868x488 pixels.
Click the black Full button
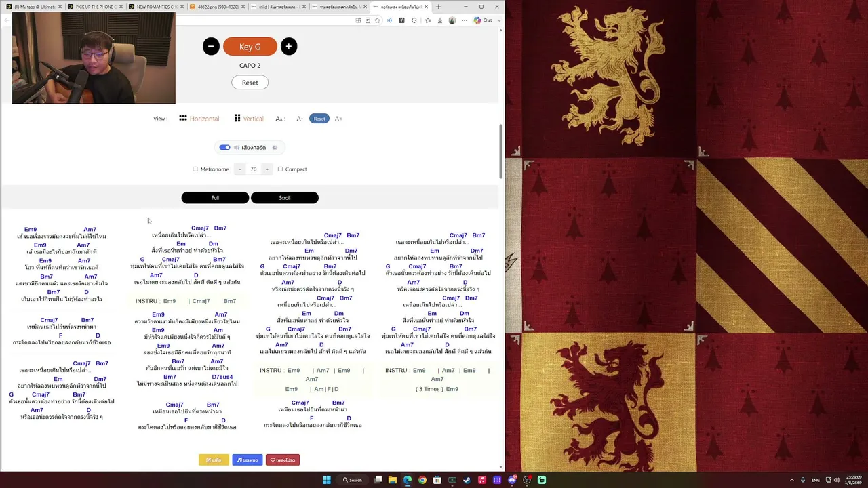(x=215, y=198)
